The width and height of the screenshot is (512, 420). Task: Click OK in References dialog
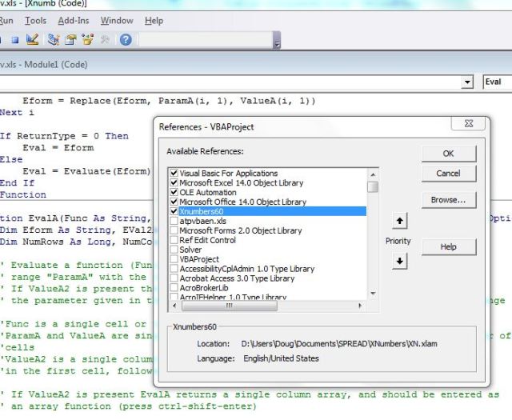click(x=449, y=154)
